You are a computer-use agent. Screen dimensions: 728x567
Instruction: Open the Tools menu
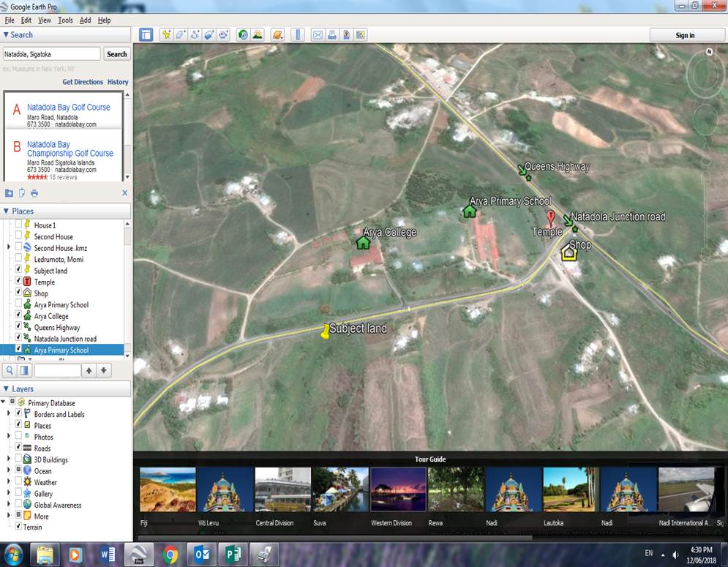click(x=65, y=20)
